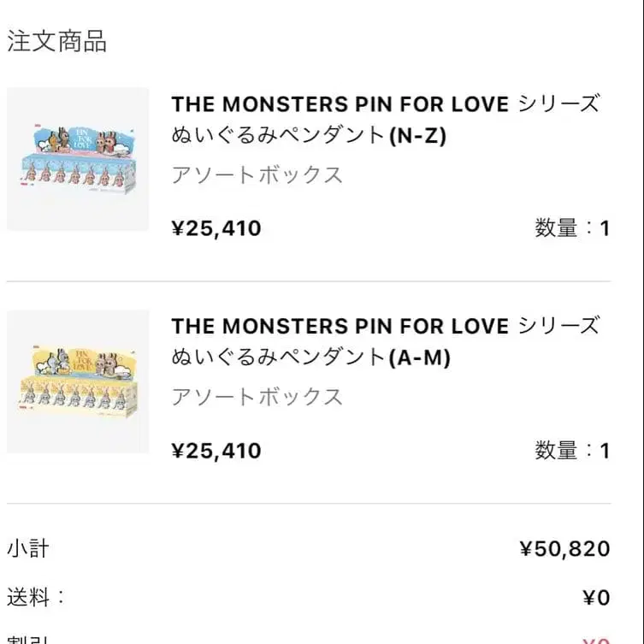This screenshot has width=644, height=644.
Task: Select アソートボックス label under the A-M product
Action: point(257,397)
